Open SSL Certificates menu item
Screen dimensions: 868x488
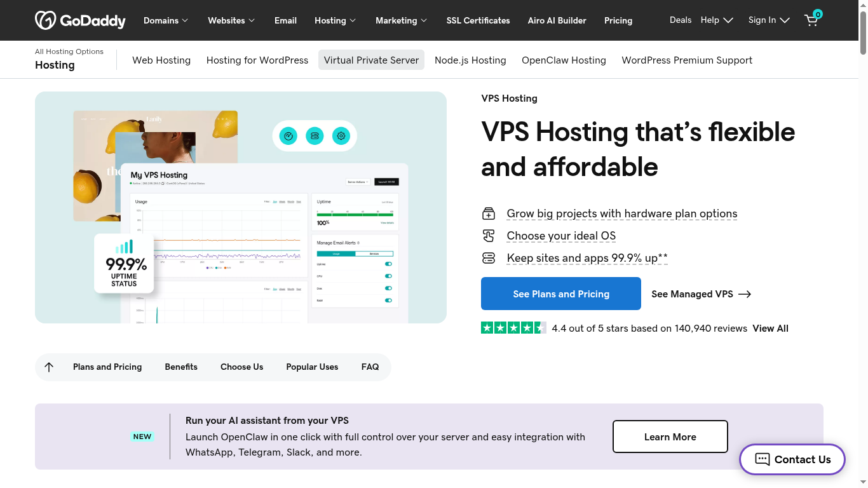click(x=478, y=20)
